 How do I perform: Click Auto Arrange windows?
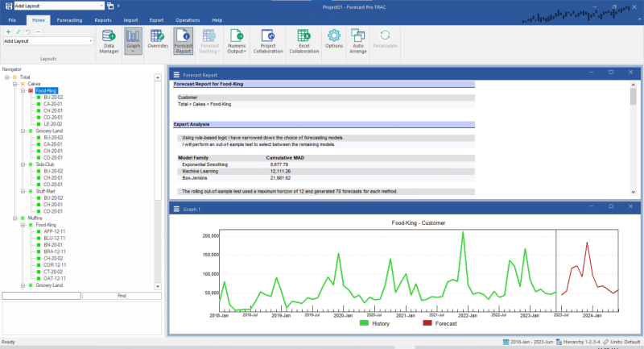click(358, 42)
